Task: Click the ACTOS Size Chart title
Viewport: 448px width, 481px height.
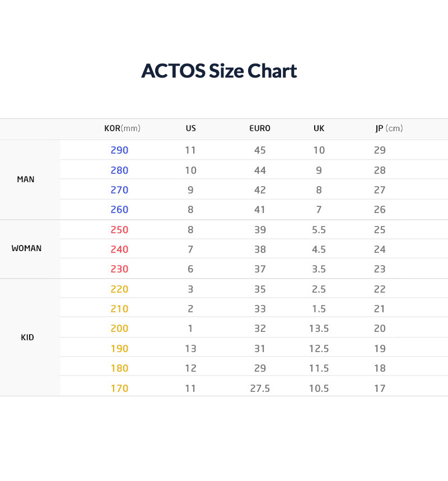Action: pos(219,71)
